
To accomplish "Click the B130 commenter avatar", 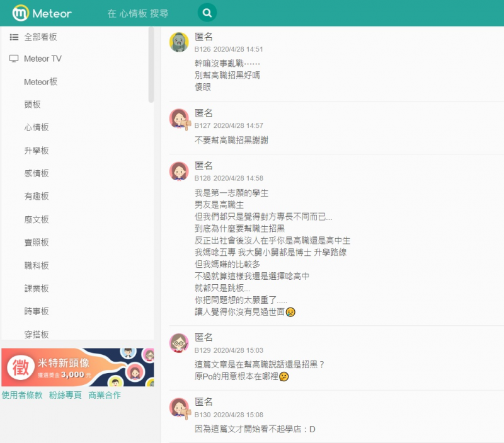I will click(180, 407).
